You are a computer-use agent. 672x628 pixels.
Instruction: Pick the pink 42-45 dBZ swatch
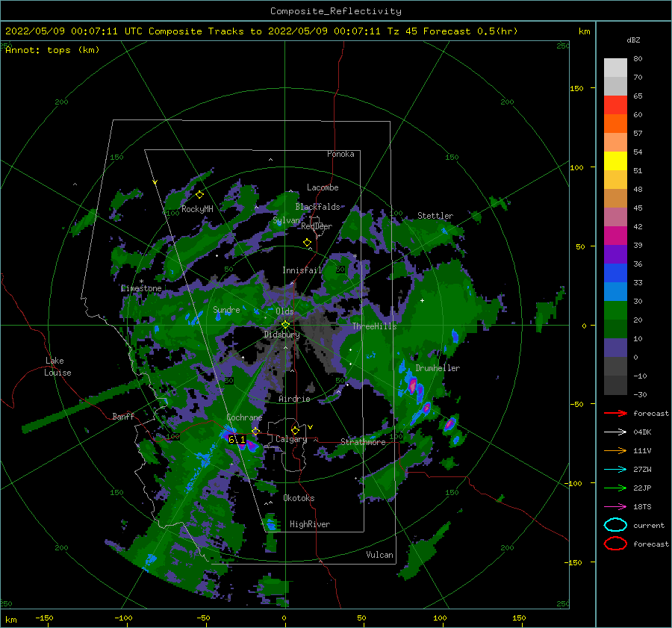615,217
